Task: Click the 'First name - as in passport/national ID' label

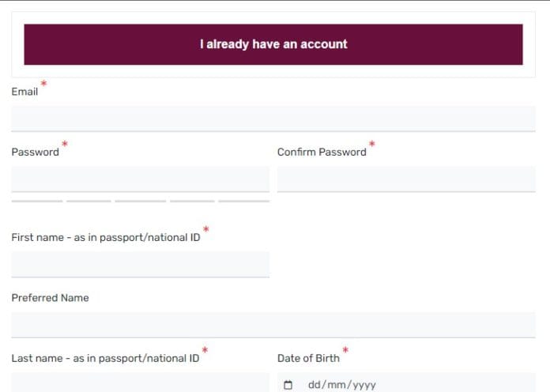Action: [105, 237]
